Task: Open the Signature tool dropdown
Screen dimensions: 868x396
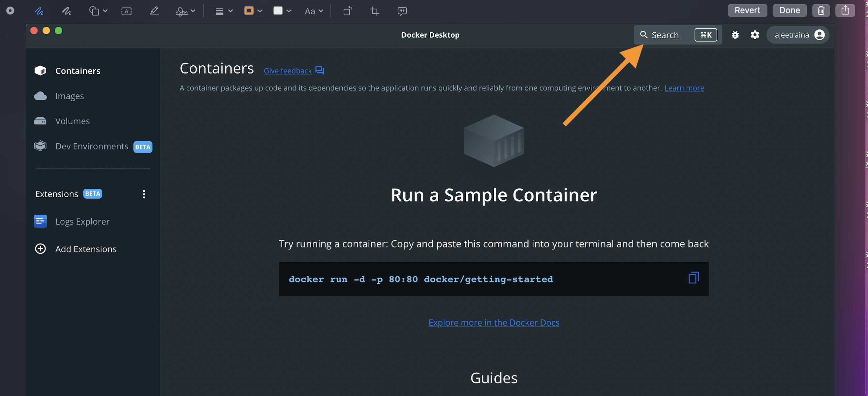Action: click(x=185, y=12)
